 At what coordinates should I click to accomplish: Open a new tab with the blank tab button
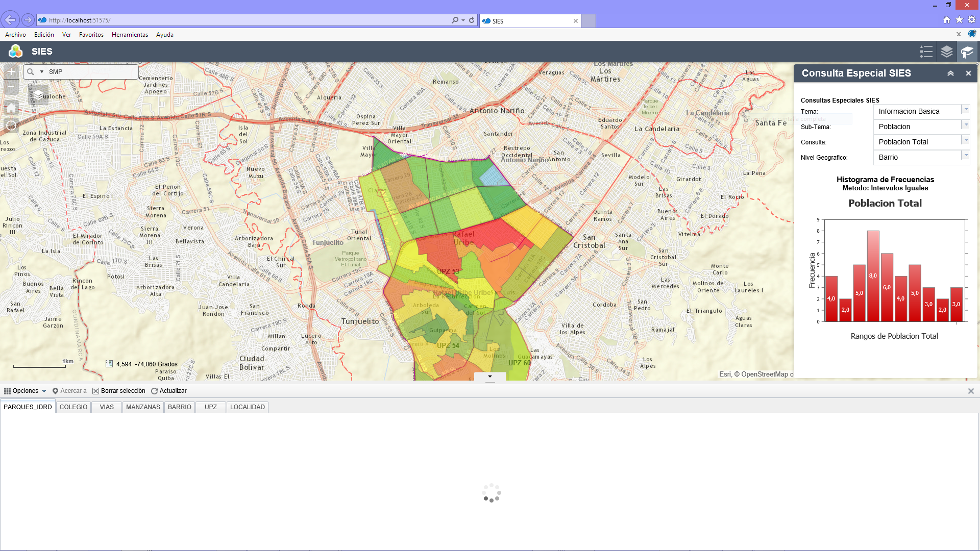(x=589, y=21)
